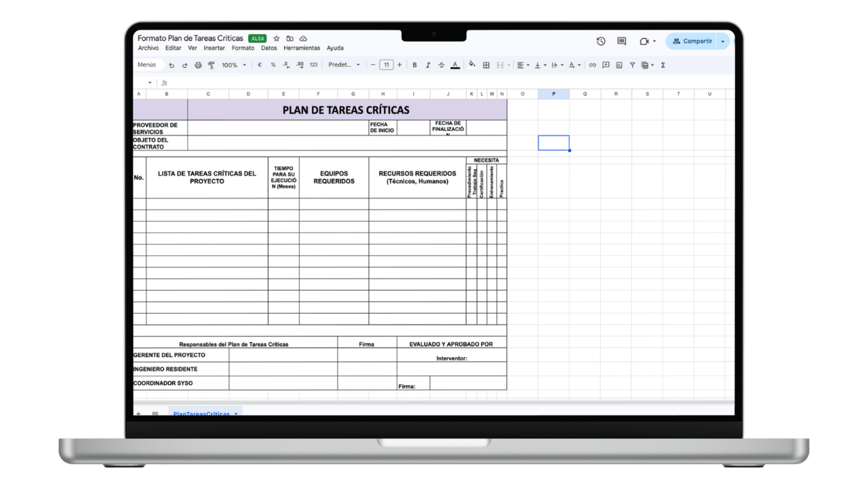Select the Paint format tool
Viewport: 868px width, 488px height.
pos(211,65)
